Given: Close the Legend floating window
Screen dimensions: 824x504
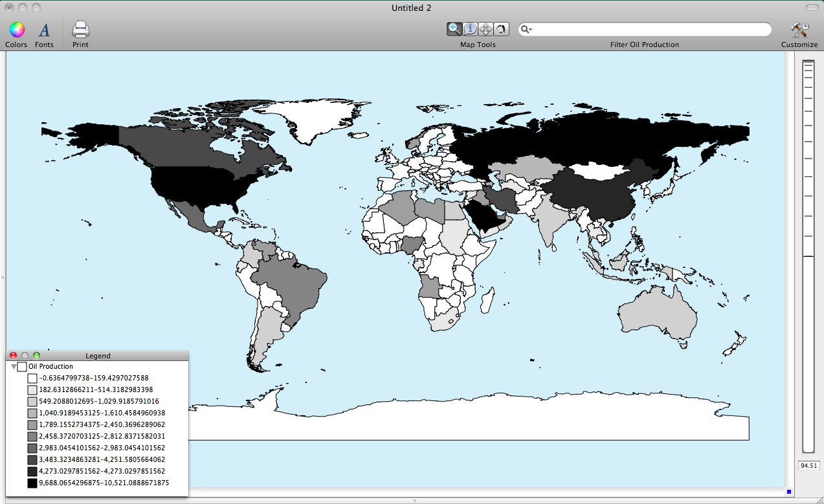Looking at the screenshot, I should pos(13,356).
